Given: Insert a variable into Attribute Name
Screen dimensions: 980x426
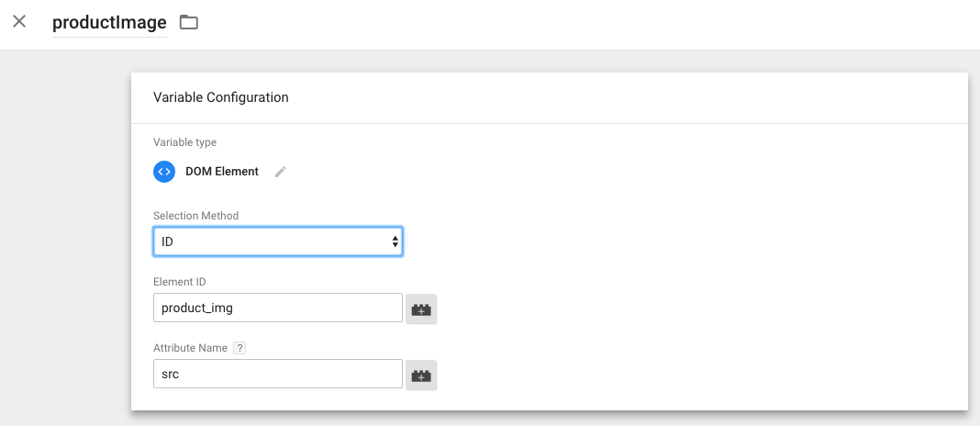Looking at the screenshot, I should [421, 376].
